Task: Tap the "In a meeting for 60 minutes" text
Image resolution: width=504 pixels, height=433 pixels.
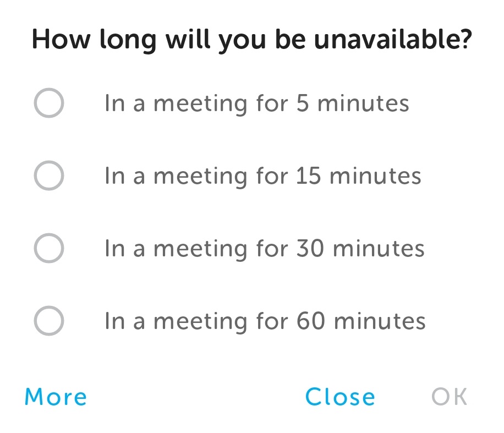Action: 265,321
